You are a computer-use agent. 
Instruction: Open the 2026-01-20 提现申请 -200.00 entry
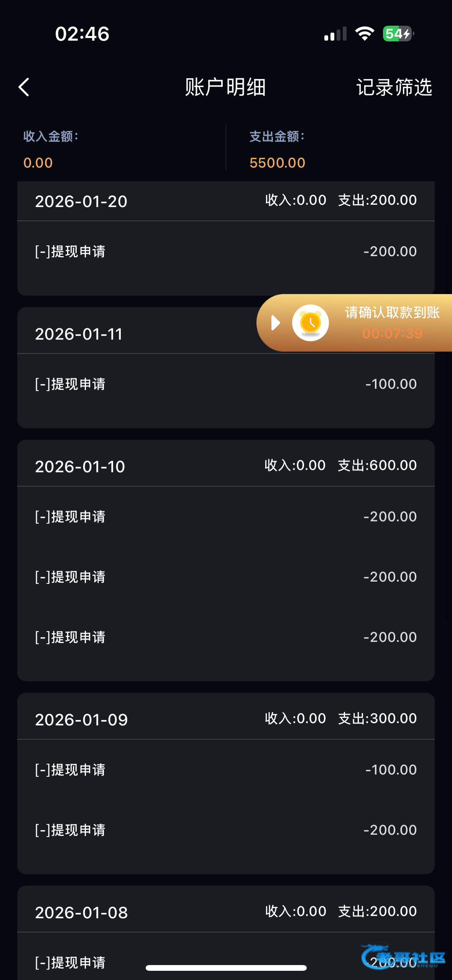[225, 252]
